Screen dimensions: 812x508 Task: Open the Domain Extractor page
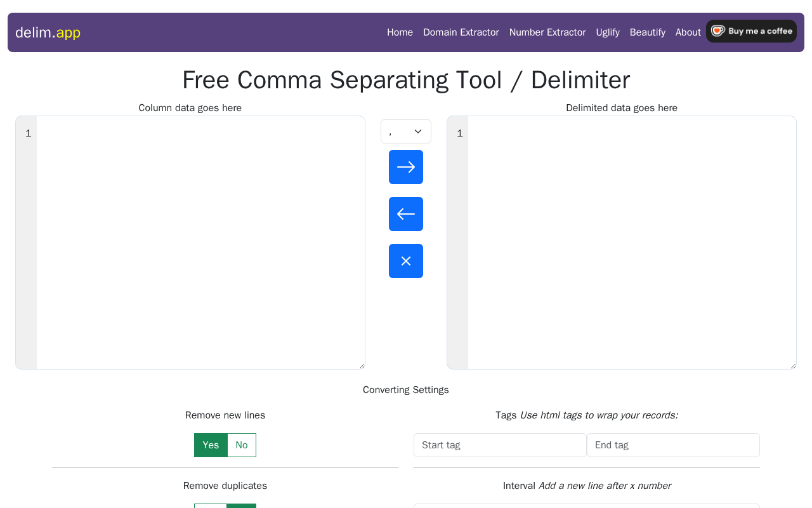(x=461, y=32)
